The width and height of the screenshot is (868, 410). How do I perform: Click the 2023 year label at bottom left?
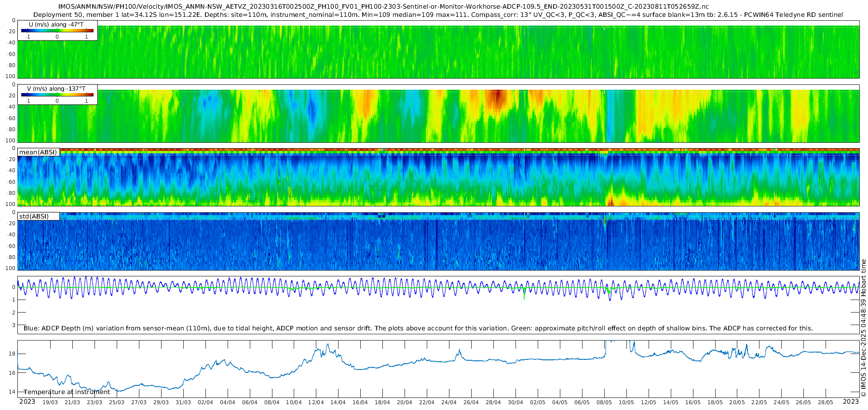[27, 402]
